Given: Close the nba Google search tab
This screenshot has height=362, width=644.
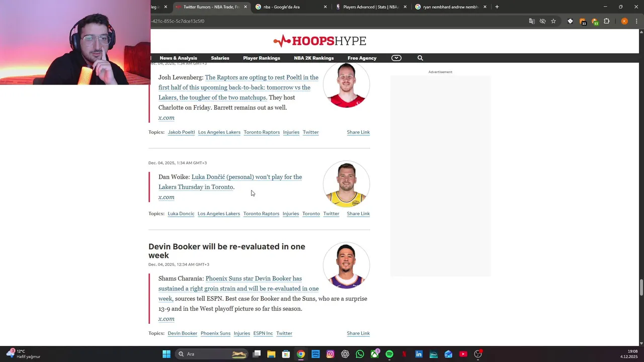Looking at the screenshot, I should (x=325, y=7).
